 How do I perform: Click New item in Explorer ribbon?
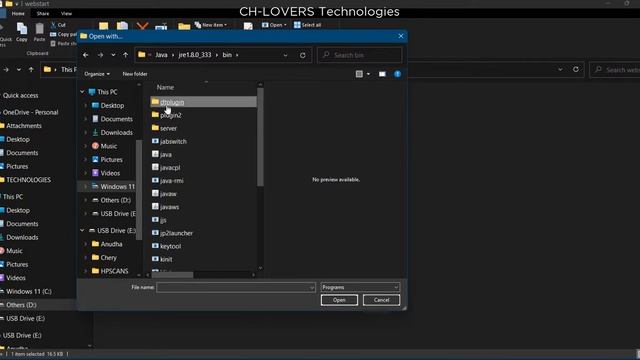(211, 25)
